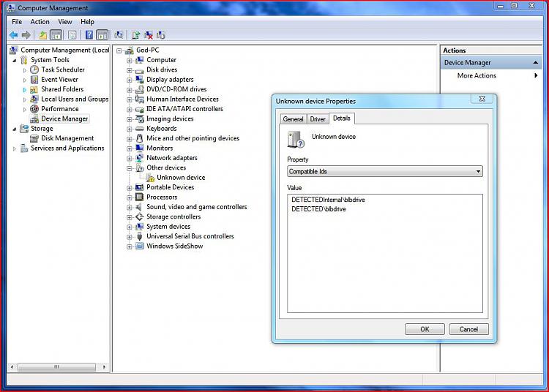The image size is (549, 392).
Task: Open the View menu
Action: 64,22
